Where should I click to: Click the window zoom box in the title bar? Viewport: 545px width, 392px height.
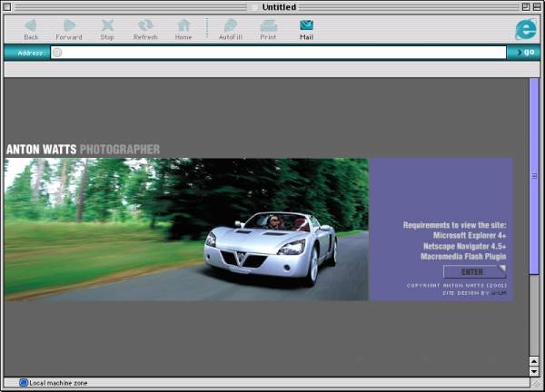coord(526,6)
